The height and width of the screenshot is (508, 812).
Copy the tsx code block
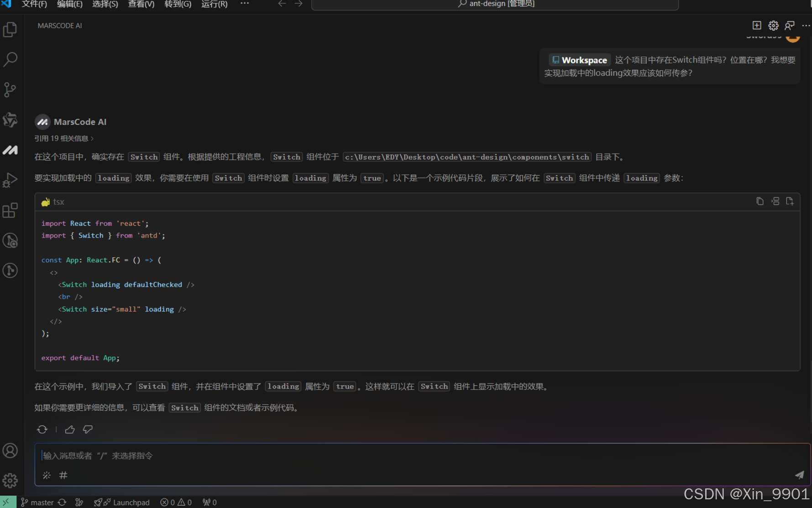(x=760, y=201)
